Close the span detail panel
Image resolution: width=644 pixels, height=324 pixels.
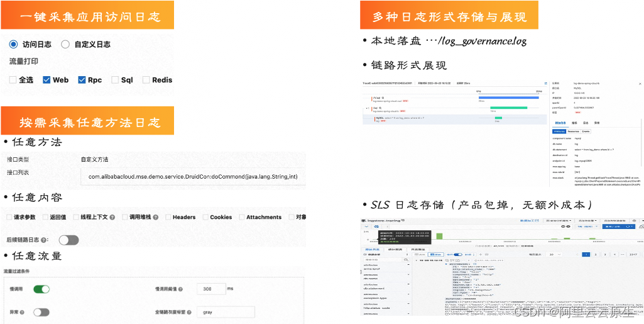[x=640, y=84]
